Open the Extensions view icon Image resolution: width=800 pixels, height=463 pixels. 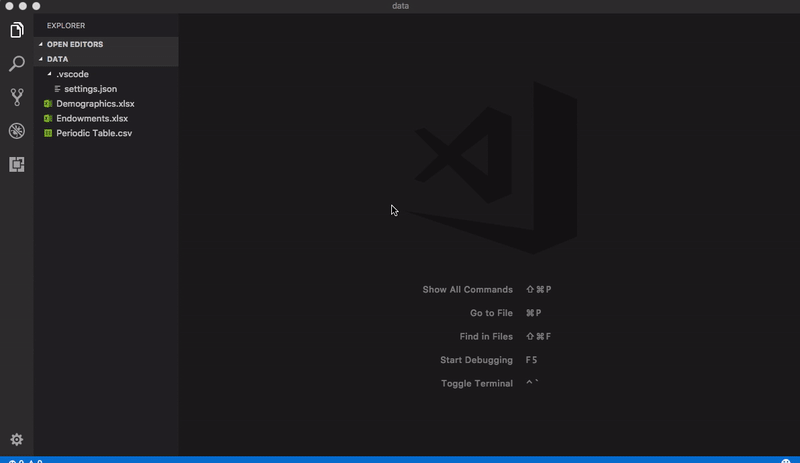pos(17,164)
